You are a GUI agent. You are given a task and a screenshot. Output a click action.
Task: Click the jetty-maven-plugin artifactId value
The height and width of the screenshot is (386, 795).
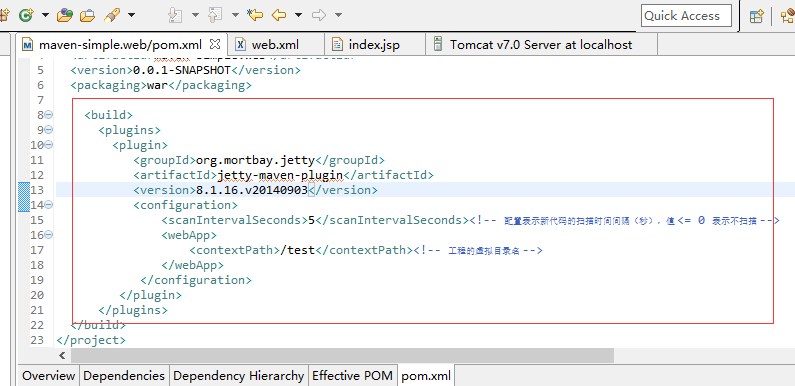280,176
